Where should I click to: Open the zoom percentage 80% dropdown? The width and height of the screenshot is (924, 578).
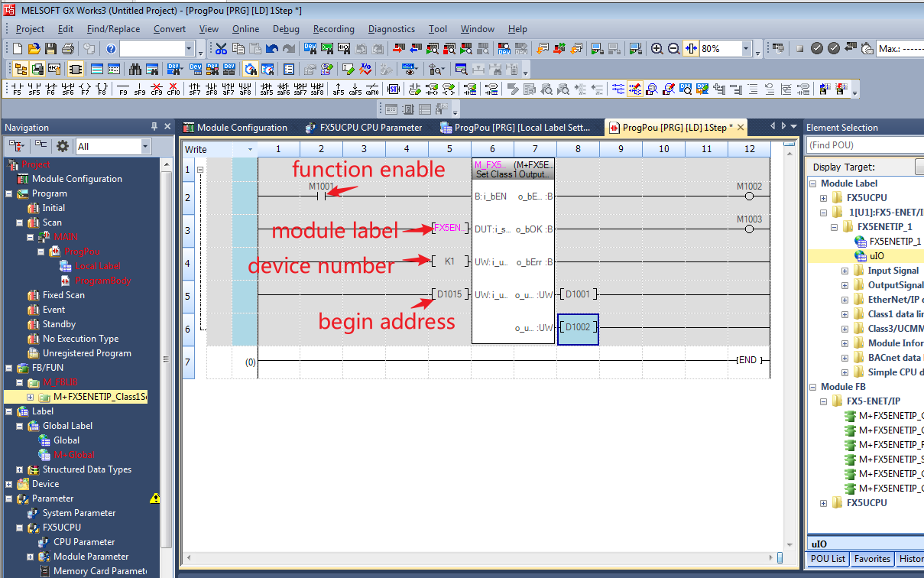[746, 49]
